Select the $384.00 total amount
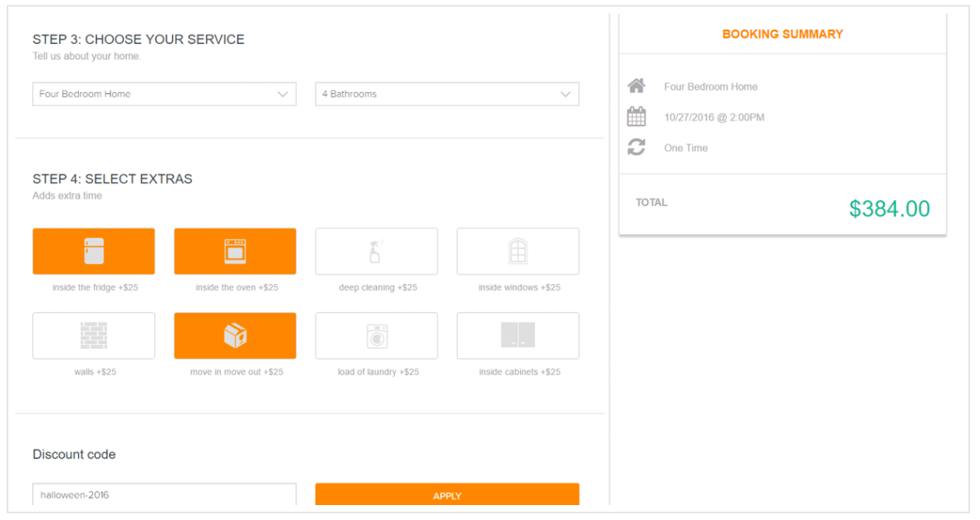Viewport: 980px width, 520px height. (x=889, y=208)
